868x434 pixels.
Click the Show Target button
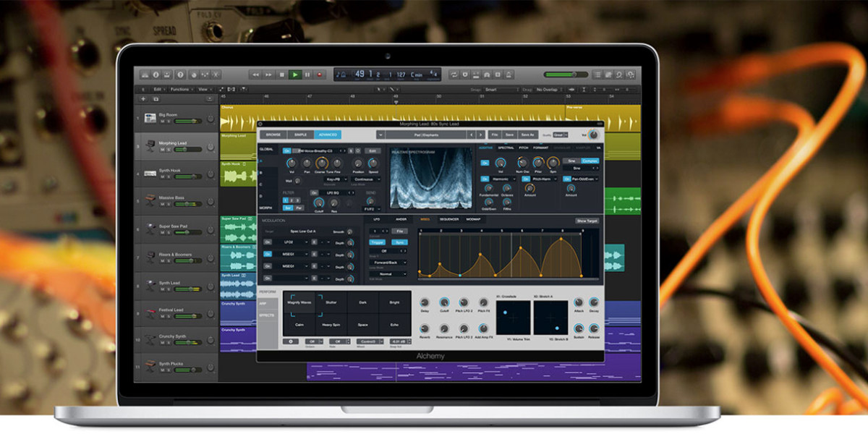587,220
